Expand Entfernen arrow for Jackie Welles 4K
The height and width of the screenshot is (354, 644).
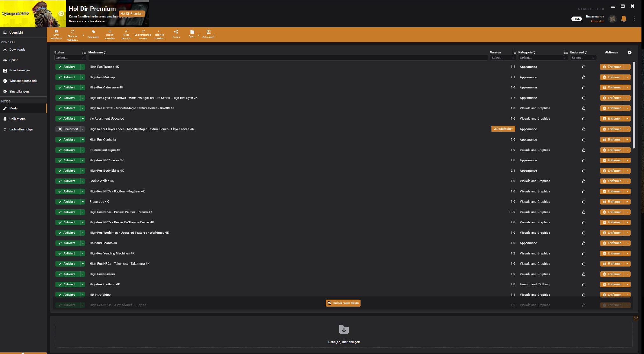click(627, 181)
